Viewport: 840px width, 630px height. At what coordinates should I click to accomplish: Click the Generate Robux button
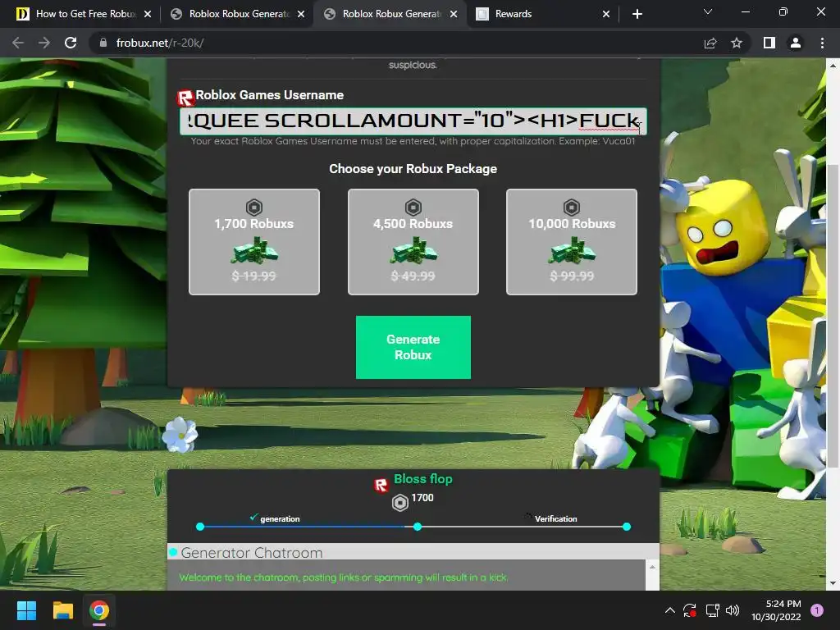coord(413,347)
